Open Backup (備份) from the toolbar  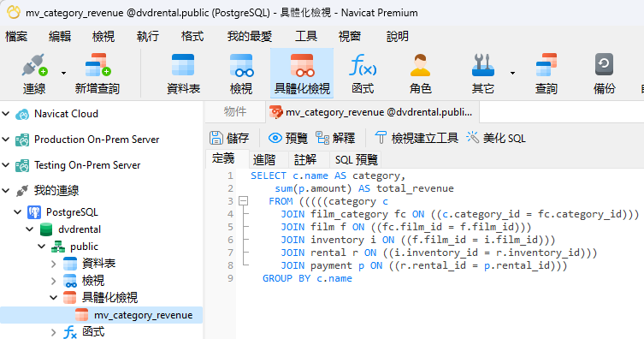pos(604,74)
